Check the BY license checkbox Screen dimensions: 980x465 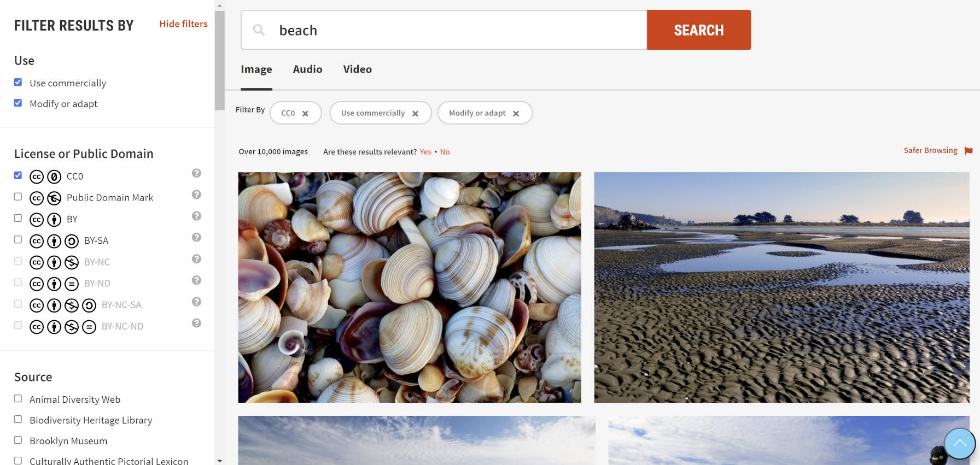(18, 218)
